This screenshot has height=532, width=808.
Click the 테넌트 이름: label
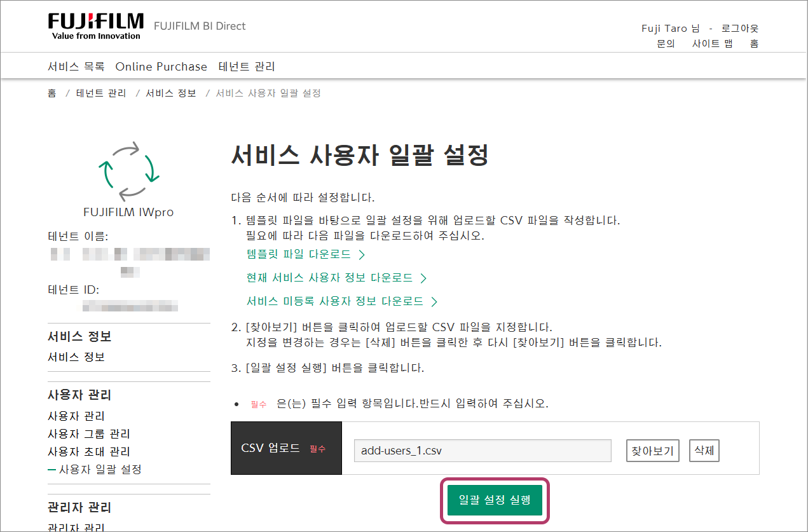78,236
